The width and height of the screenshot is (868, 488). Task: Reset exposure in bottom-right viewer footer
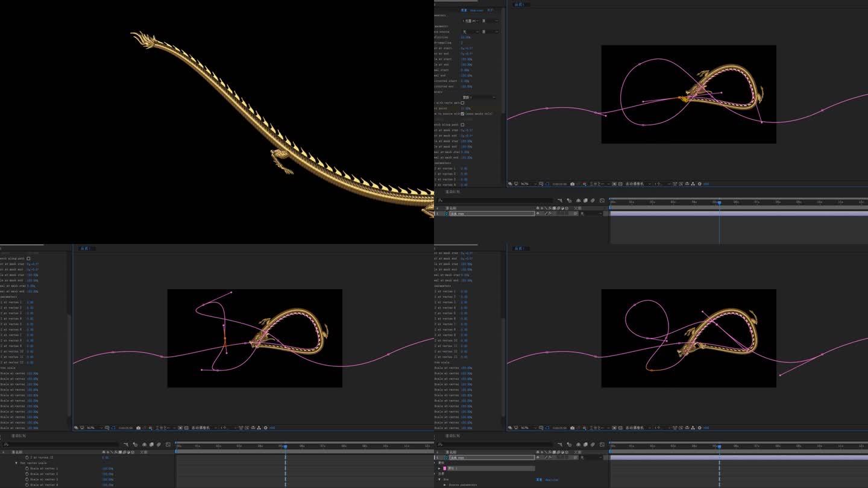(699, 428)
